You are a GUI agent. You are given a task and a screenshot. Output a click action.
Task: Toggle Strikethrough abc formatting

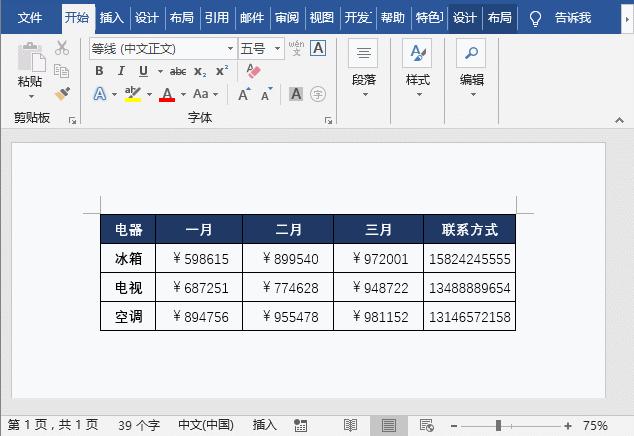click(x=178, y=72)
